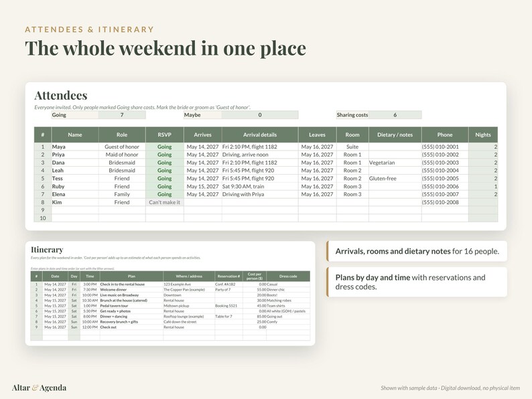The width and height of the screenshot is (532, 399).
Task: Select the Nights column header
Action: click(483, 135)
